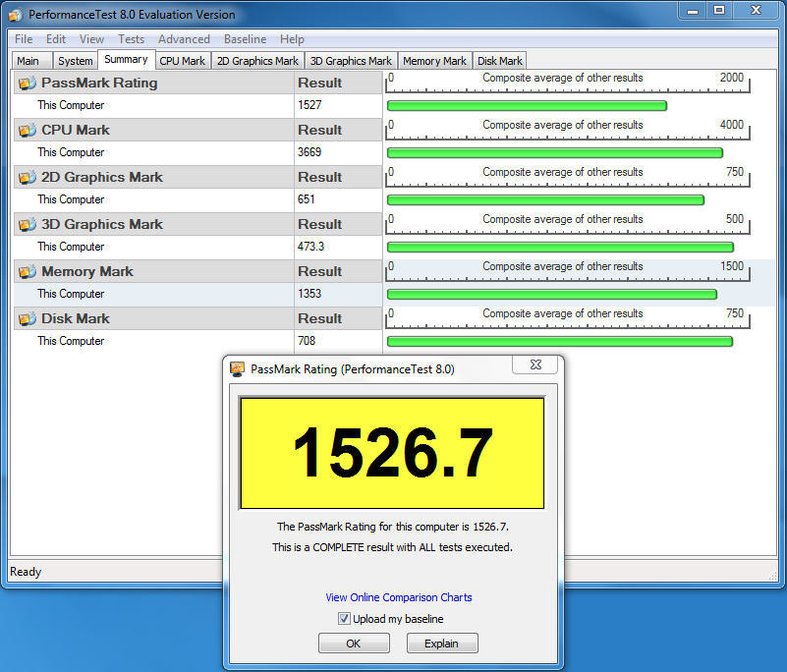Click the yellow 1526.7 score panel
Image resolution: width=787 pixels, height=672 pixels.
392,453
